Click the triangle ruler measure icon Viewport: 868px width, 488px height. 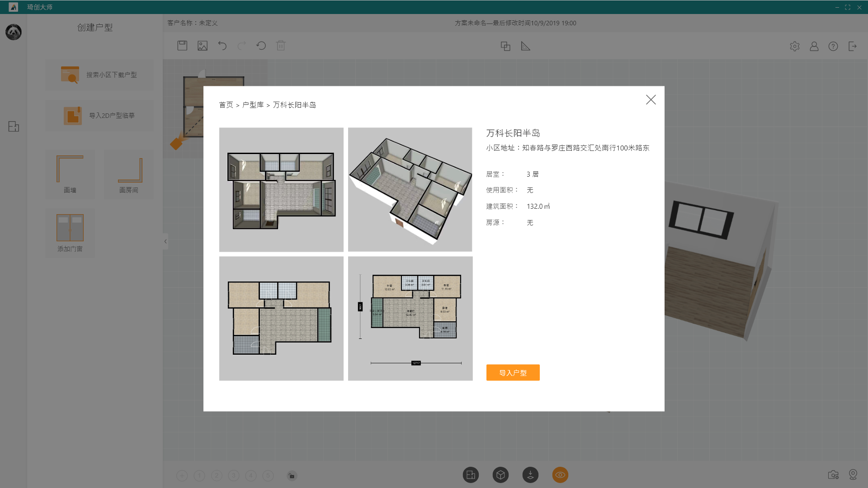click(x=525, y=46)
